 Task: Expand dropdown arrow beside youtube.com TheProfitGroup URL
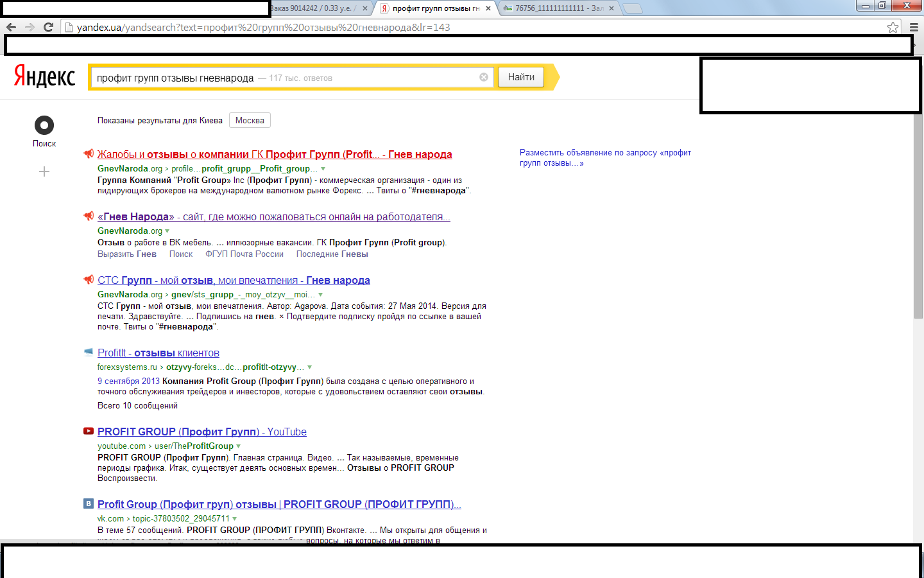pyautogui.click(x=239, y=446)
